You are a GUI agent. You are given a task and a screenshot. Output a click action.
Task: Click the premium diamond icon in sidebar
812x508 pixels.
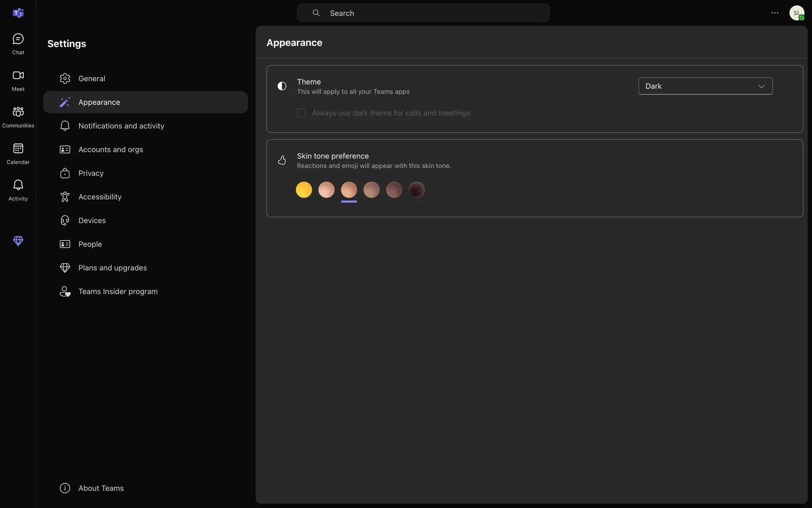pyautogui.click(x=18, y=241)
